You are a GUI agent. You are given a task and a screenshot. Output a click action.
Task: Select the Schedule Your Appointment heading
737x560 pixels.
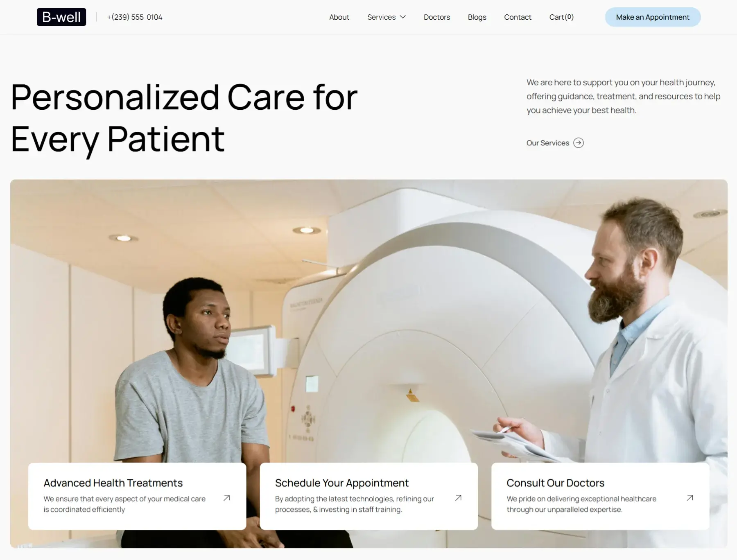click(x=341, y=483)
